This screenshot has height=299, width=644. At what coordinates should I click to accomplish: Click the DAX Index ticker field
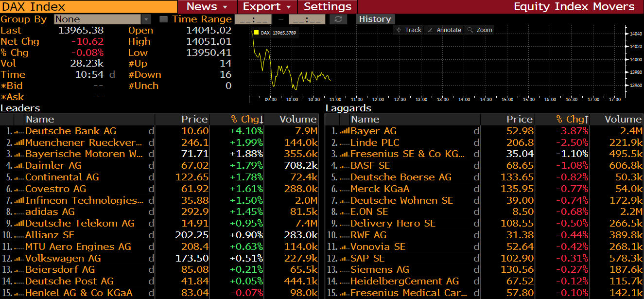tap(88, 7)
